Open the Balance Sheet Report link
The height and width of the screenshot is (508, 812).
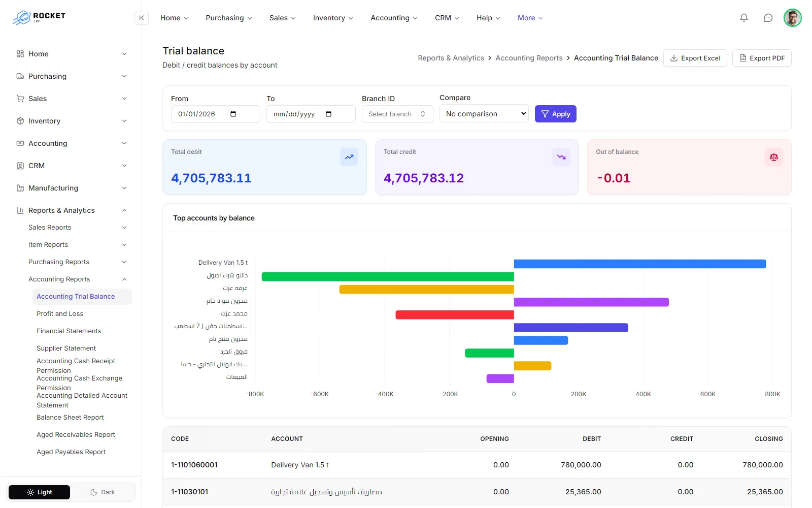(70, 418)
